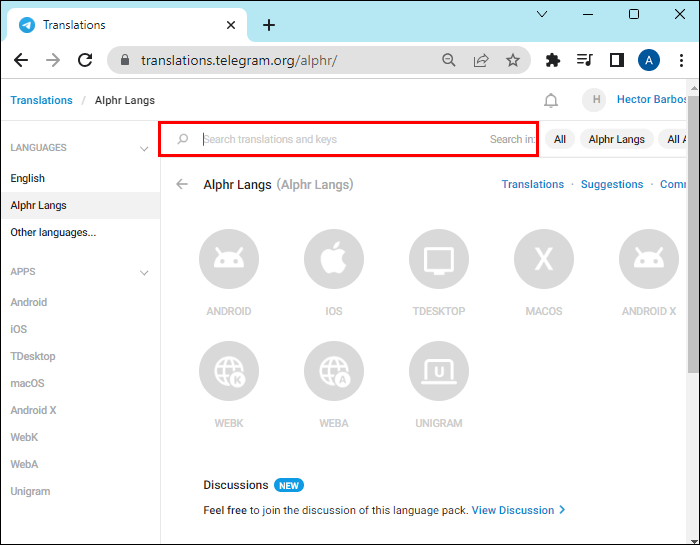Click the browser forward button
This screenshot has width=700, height=545.
(53, 60)
